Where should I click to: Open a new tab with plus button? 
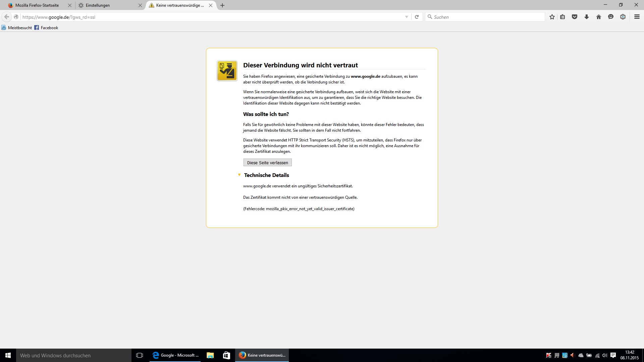222,5
